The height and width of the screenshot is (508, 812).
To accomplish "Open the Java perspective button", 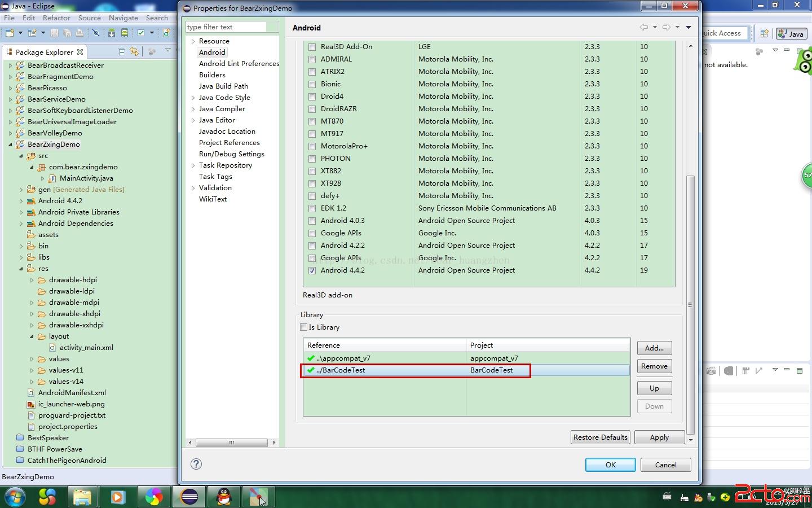I will pyautogui.click(x=791, y=34).
